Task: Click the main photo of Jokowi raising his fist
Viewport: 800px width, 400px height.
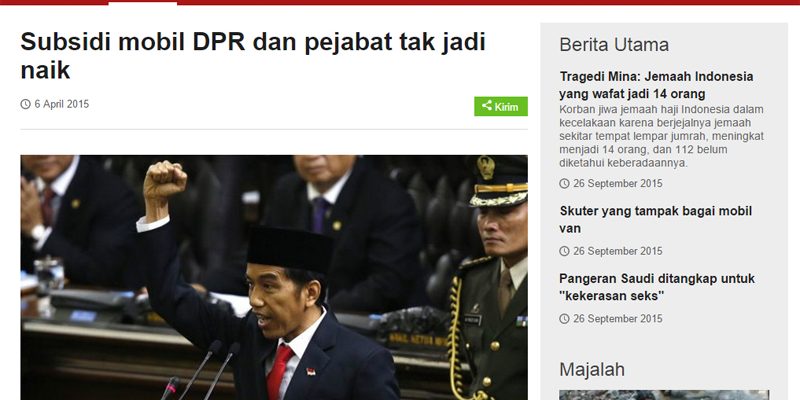Action: click(274, 278)
